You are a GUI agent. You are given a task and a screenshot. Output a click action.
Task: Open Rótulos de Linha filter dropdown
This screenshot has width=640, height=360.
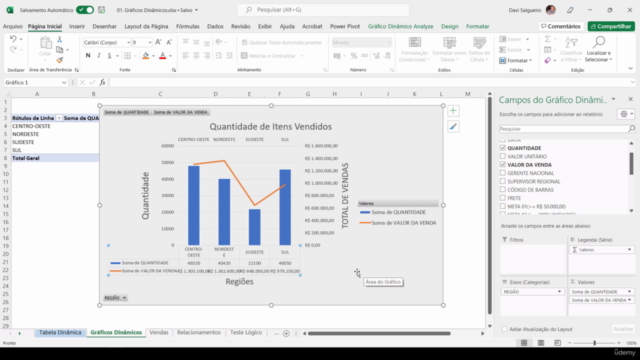[59, 118]
